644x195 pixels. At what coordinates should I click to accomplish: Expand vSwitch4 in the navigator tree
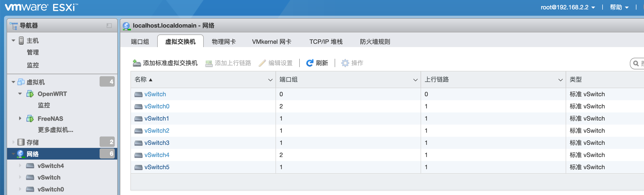[x=20, y=166]
